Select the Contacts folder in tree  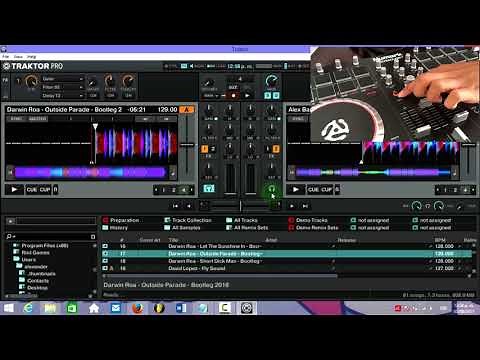(38, 281)
